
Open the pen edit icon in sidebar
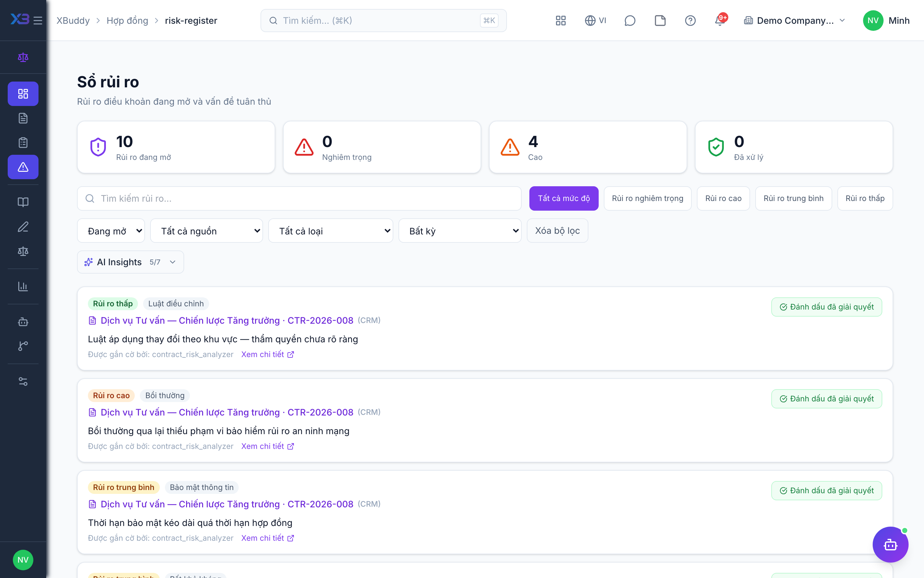[x=23, y=227]
